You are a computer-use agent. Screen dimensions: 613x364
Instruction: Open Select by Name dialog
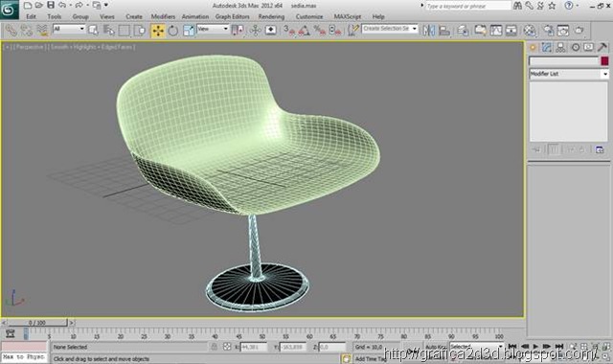coord(108,30)
